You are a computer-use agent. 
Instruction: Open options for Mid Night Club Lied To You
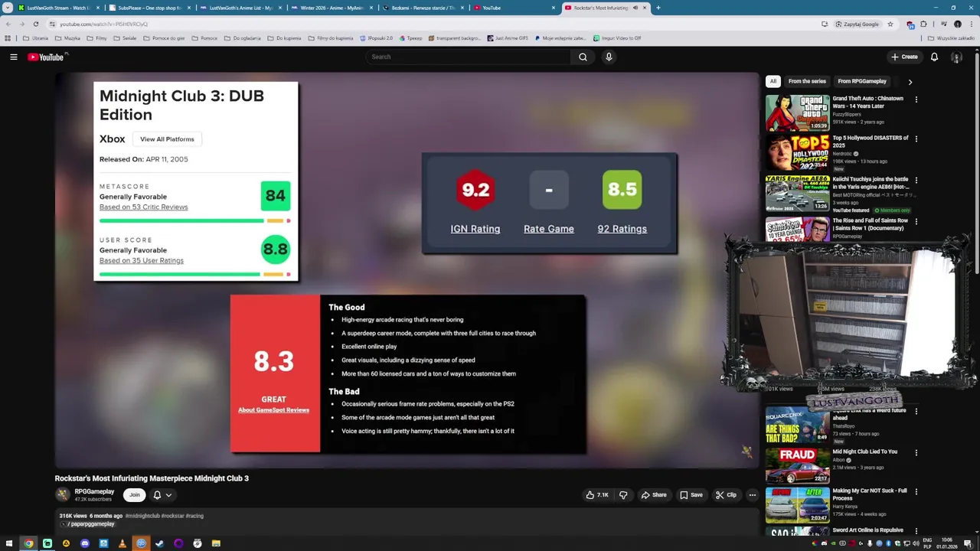coord(916,453)
